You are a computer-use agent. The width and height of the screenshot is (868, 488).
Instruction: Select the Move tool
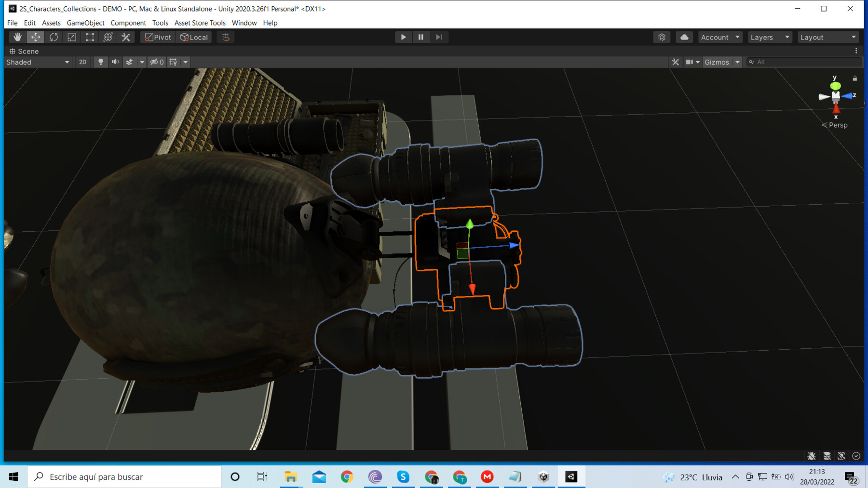(36, 37)
